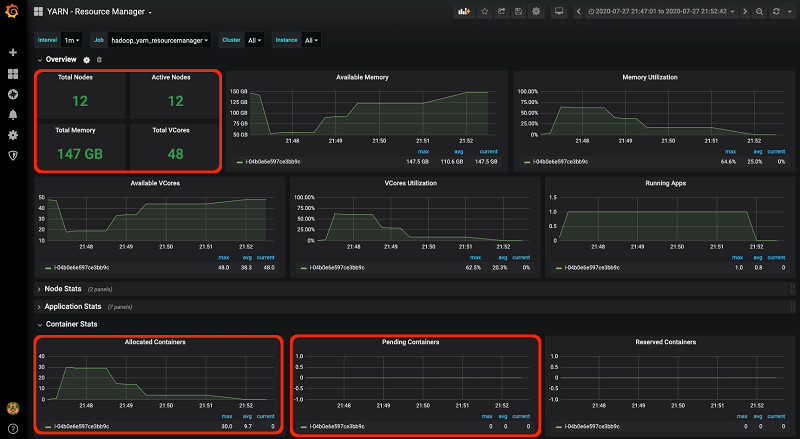Viewport: 800px width, 439px height.
Task: Star this dashboard as favorite
Action: tap(485, 11)
